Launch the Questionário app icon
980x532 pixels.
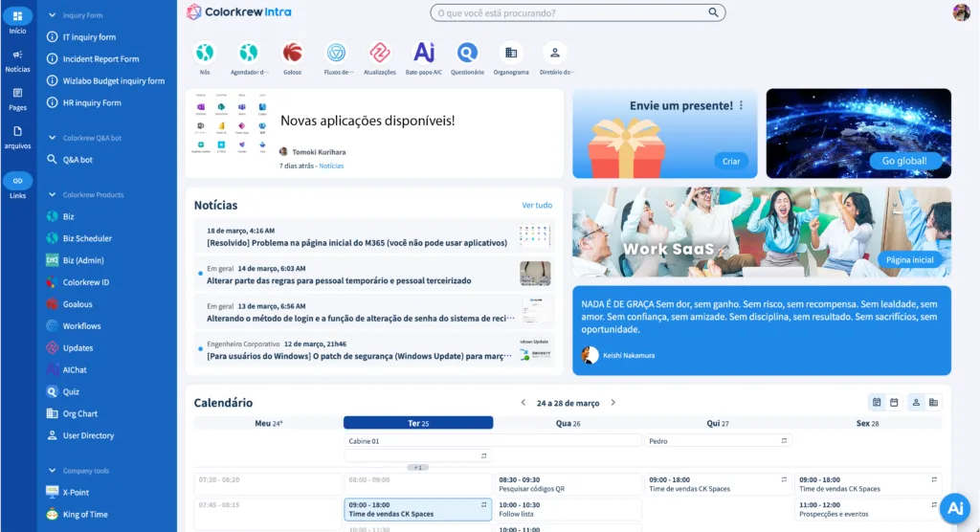tap(467, 54)
